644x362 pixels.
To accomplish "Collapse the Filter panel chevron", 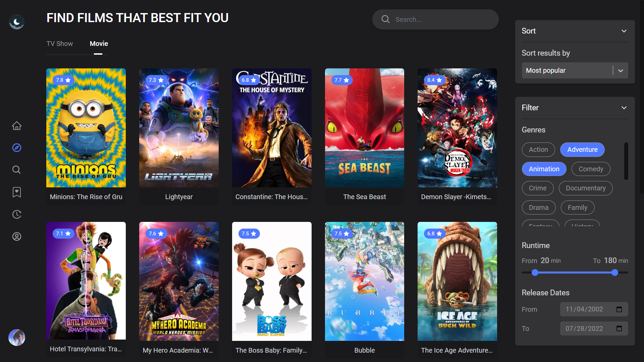I will [x=624, y=108].
